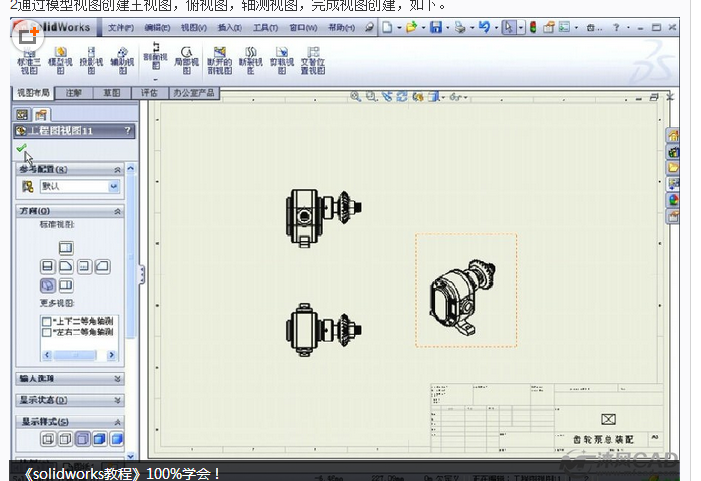Image resolution: width=701 pixels, height=481 pixels.
Task: Open the 文件(F) menu
Action: pyautogui.click(x=121, y=28)
